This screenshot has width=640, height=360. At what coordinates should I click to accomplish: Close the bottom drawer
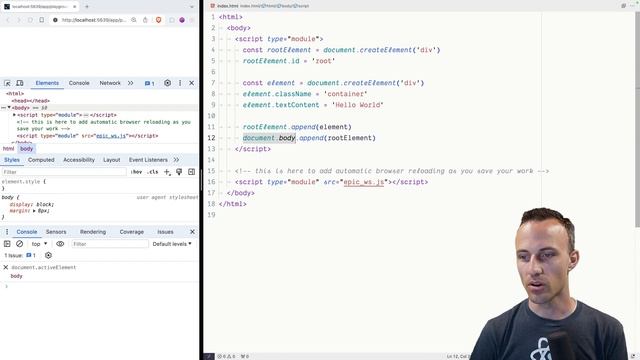pos(192,231)
